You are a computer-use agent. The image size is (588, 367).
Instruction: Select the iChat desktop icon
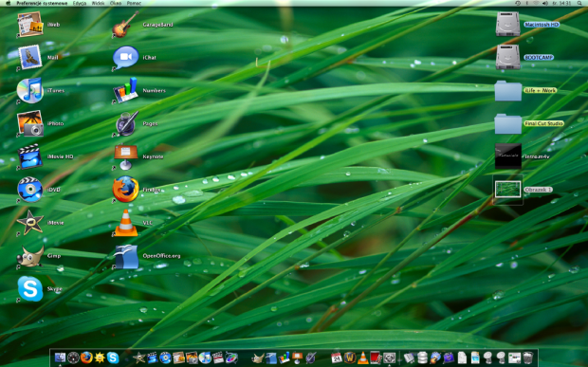point(125,57)
